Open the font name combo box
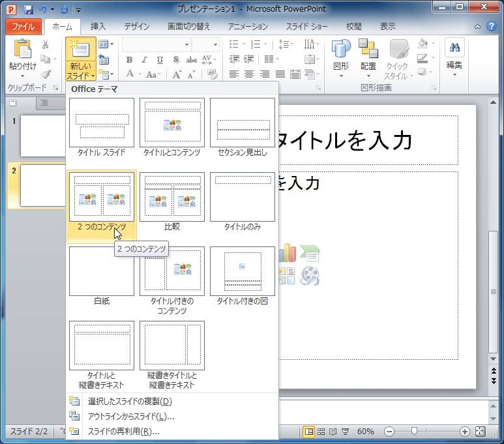 (x=157, y=45)
